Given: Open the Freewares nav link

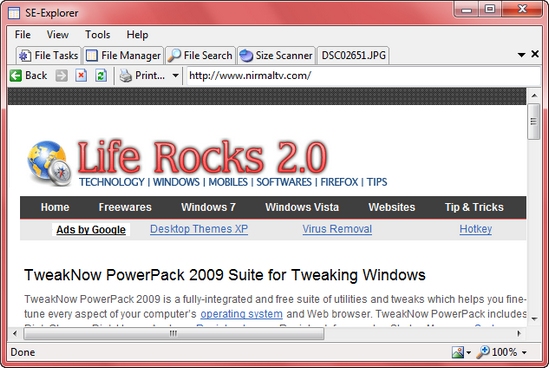Looking at the screenshot, I should click(x=125, y=207).
